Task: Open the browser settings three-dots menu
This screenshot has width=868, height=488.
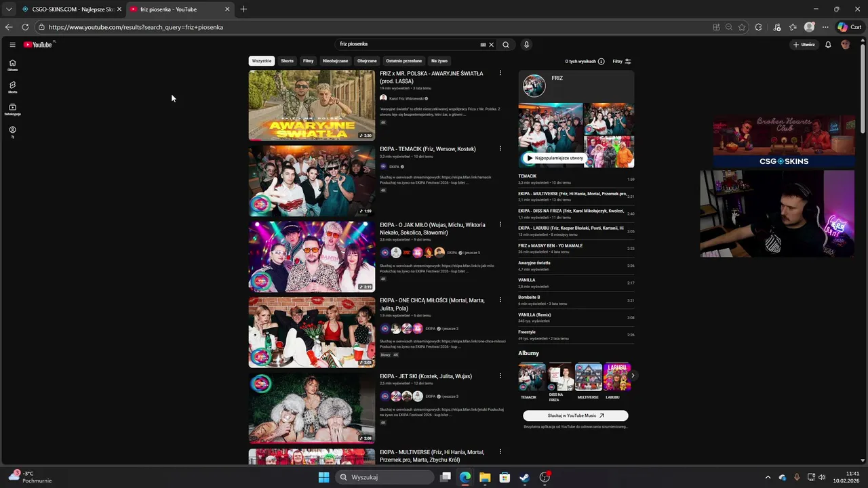Action: tap(825, 27)
